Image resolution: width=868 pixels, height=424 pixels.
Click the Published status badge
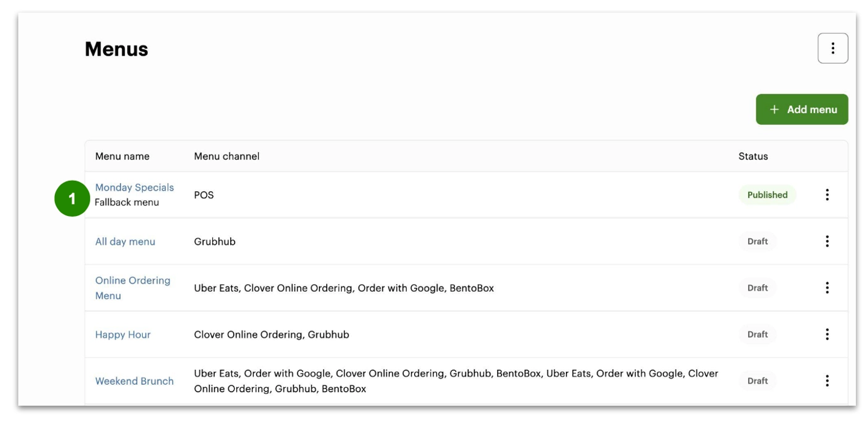[x=767, y=195]
